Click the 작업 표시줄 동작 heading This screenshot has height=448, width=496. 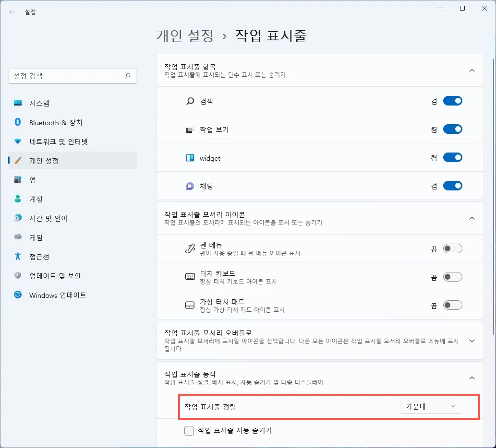click(190, 374)
